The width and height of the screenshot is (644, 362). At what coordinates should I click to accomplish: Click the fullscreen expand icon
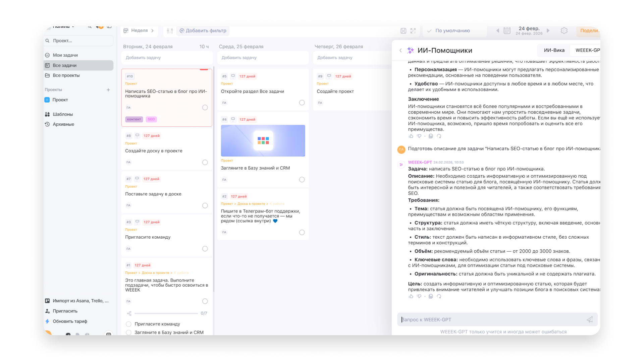point(413,31)
